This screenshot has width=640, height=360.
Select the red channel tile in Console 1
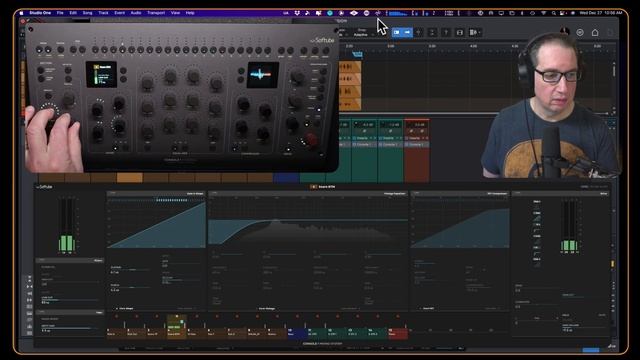(x=398, y=333)
